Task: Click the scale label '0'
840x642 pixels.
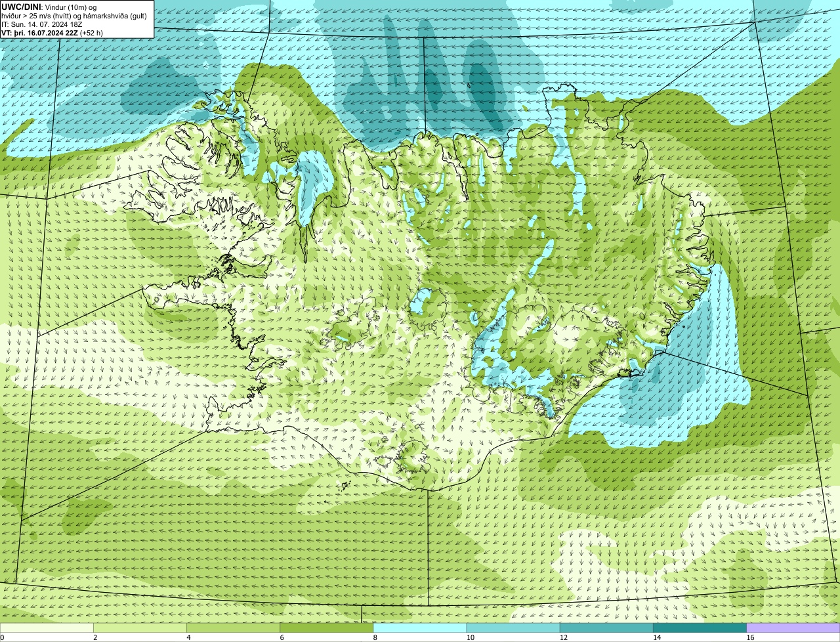Action: coord(3,637)
